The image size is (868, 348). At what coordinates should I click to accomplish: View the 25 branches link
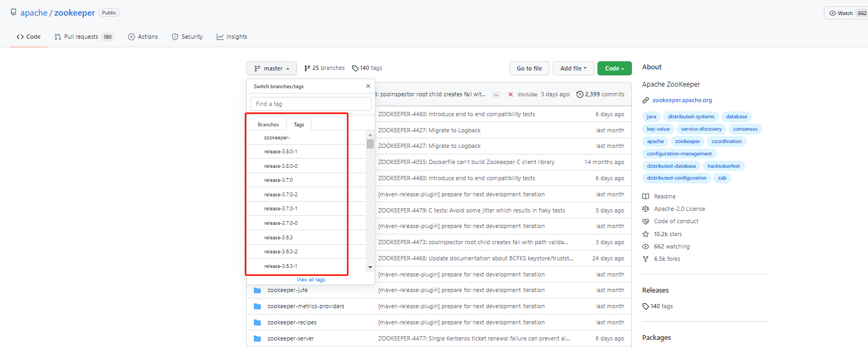(x=324, y=68)
